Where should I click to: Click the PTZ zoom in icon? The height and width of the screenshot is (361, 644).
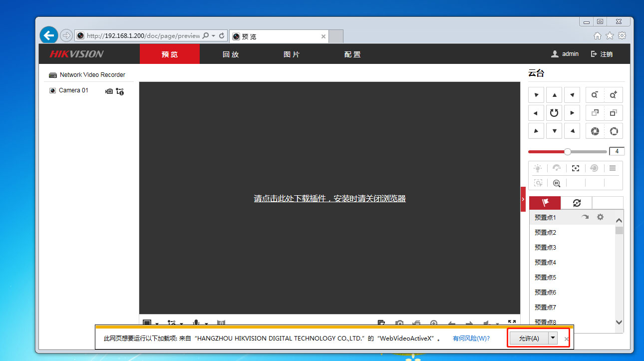[613, 95]
